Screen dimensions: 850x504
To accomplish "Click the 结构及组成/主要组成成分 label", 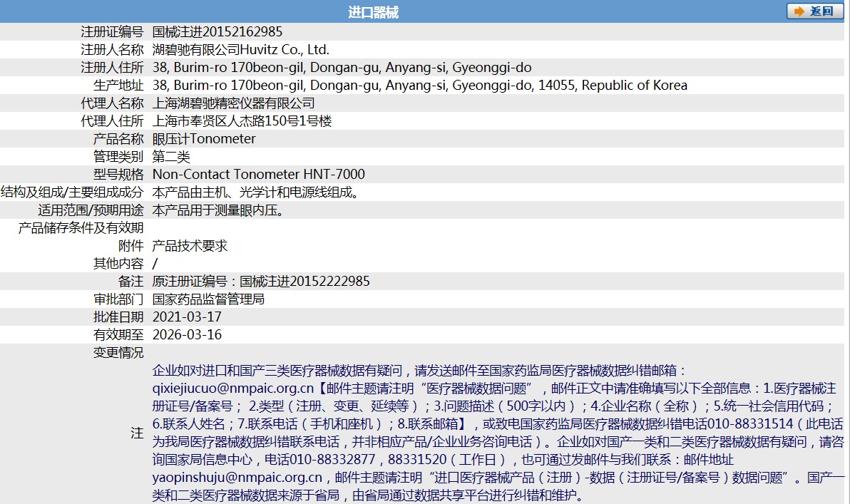I will pos(72,192).
